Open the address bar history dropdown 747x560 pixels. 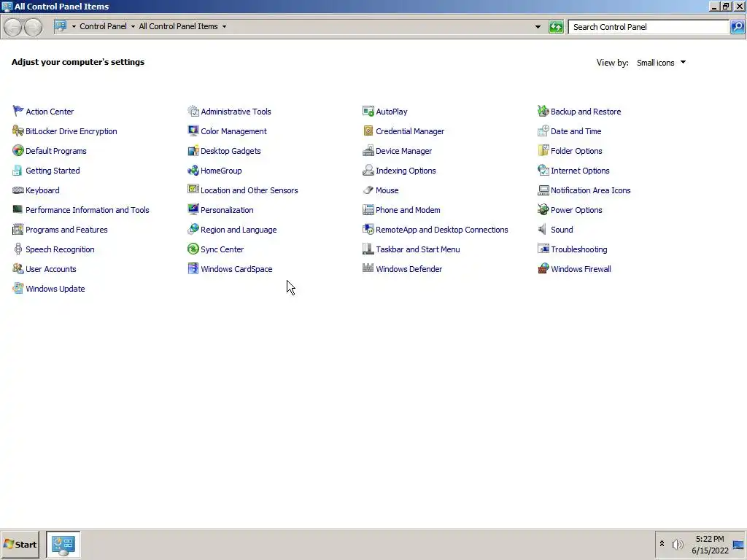(538, 27)
